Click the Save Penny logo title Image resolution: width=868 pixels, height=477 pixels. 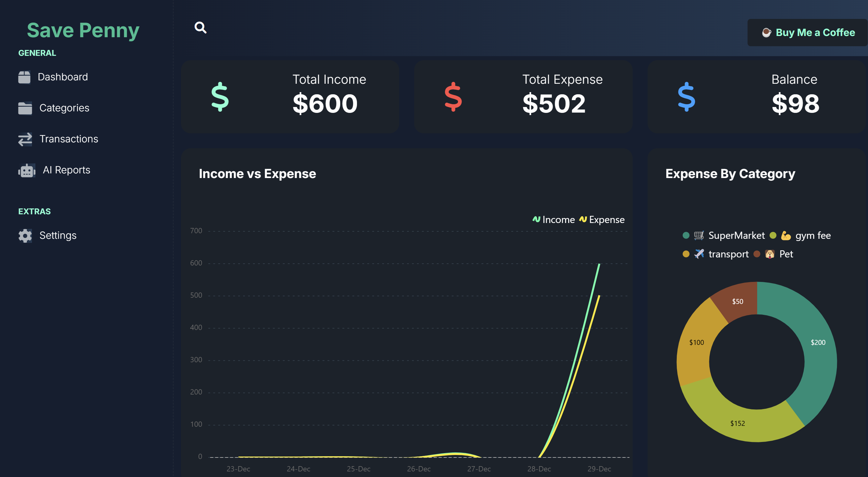click(x=83, y=30)
